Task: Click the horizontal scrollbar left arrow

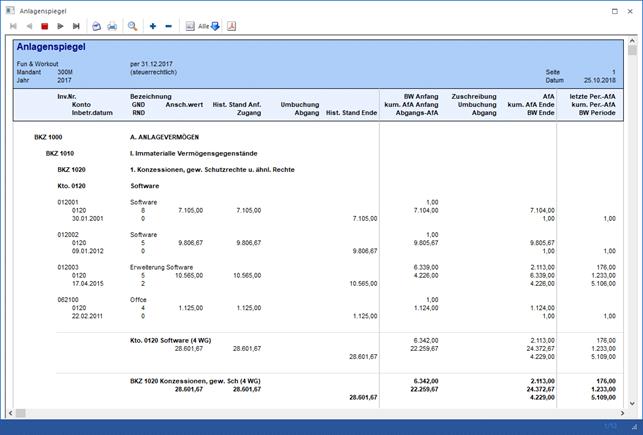Action: tap(8, 412)
